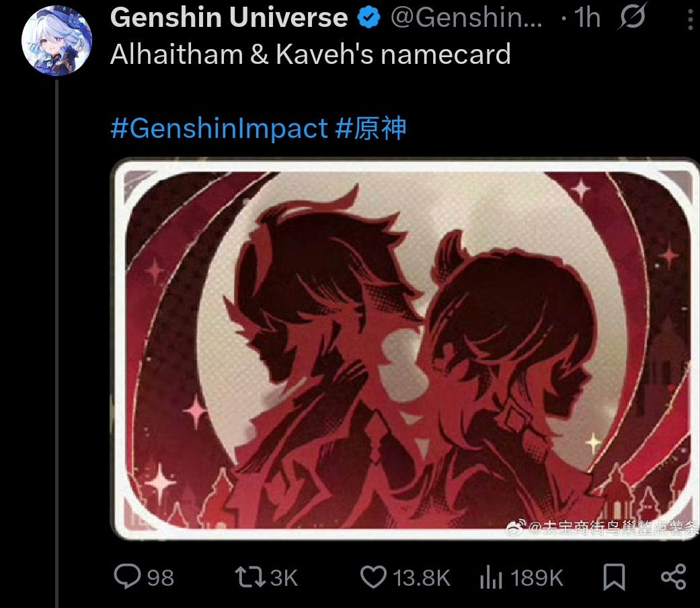Open the red namecard image
Image resolution: width=700 pixels, height=608 pixels.
[405, 349]
